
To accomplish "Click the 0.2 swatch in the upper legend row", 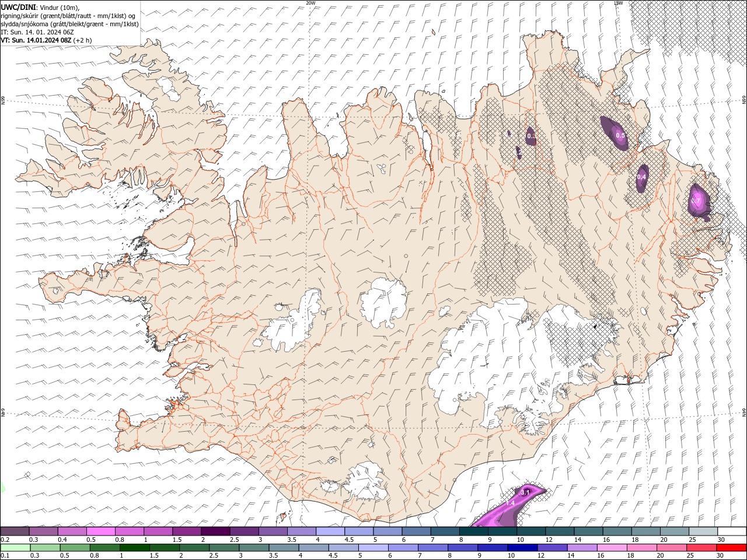I will (x=15, y=531).
